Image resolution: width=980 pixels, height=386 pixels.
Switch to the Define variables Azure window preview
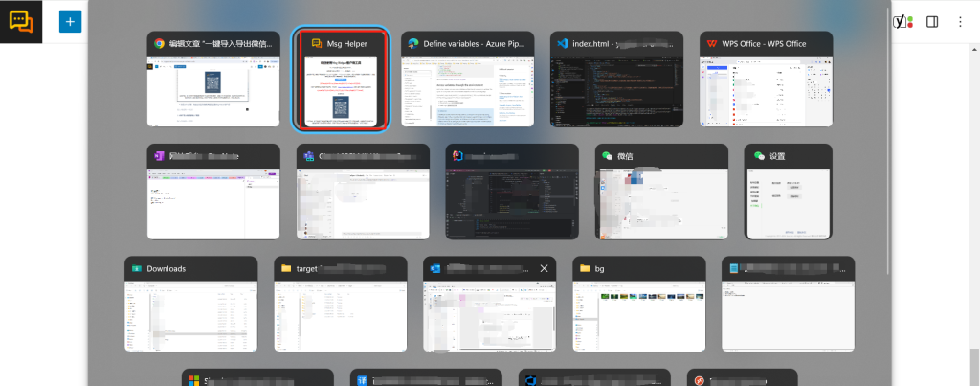[x=467, y=91]
